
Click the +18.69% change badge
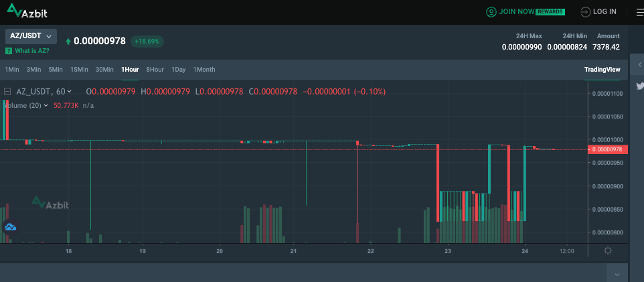pyautogui.click(x=147, y=42)
